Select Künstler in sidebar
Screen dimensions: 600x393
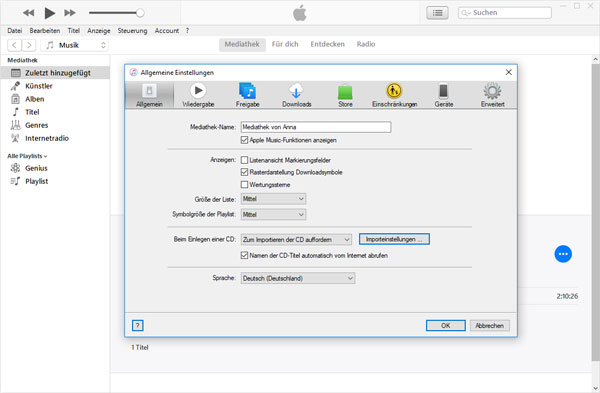55,86
